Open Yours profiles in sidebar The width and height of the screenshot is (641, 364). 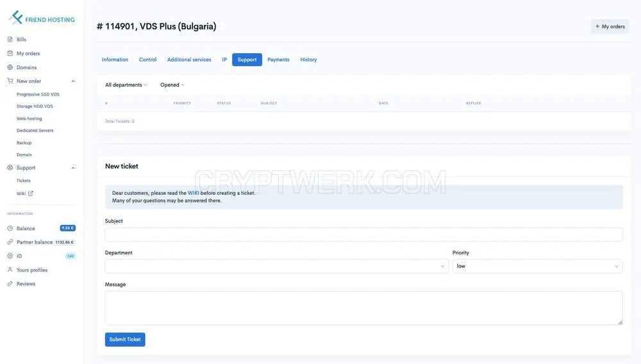(x=32, y=270)
